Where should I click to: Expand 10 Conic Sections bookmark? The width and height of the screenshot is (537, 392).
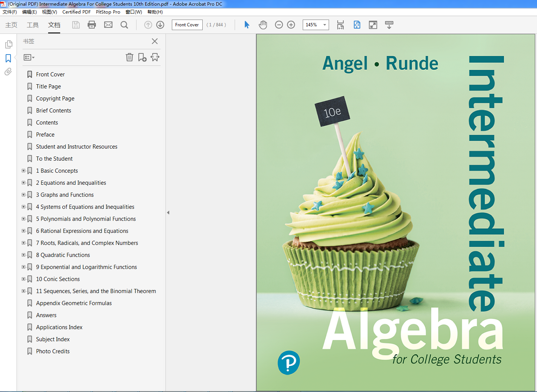click(24, 279)
